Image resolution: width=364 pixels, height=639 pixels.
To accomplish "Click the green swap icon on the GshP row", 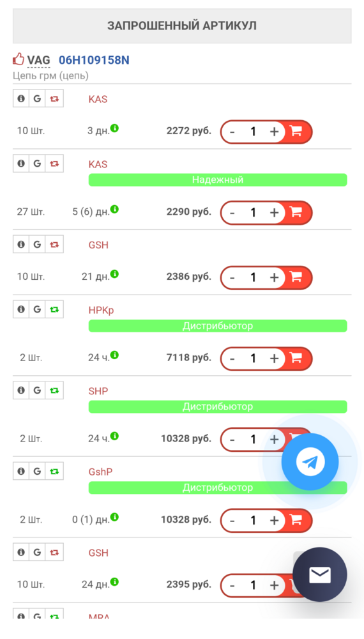I will [54, 471].
